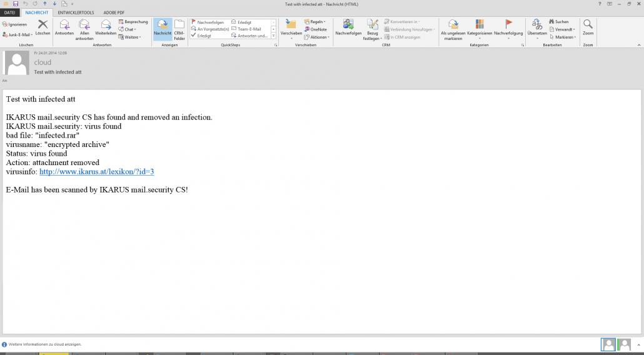This screenshot has height=355, width=644.
Task: Go to next item with down arrow
Action: [x=54, y=4]
